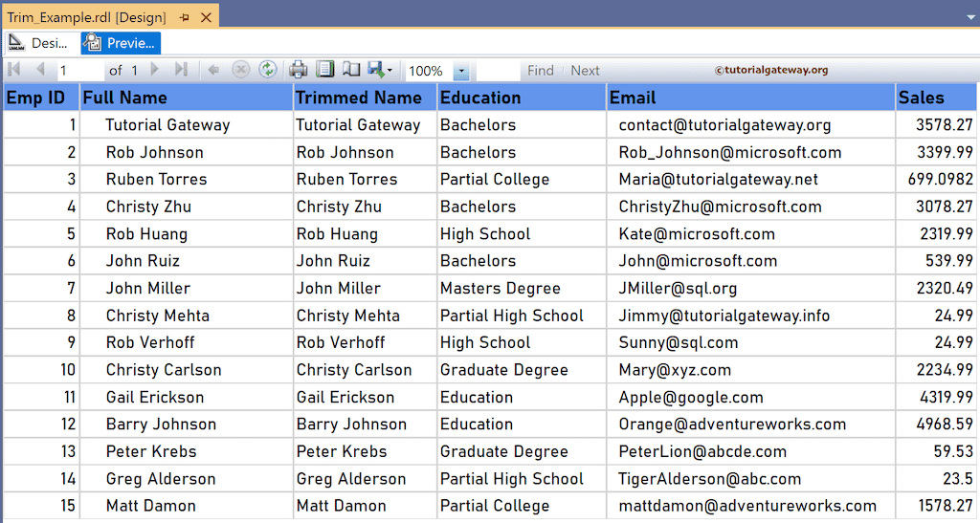This screenshot has width=980, height=523.
Task: Select the Kate@microsoft.com cell
Action: point(751,234)
